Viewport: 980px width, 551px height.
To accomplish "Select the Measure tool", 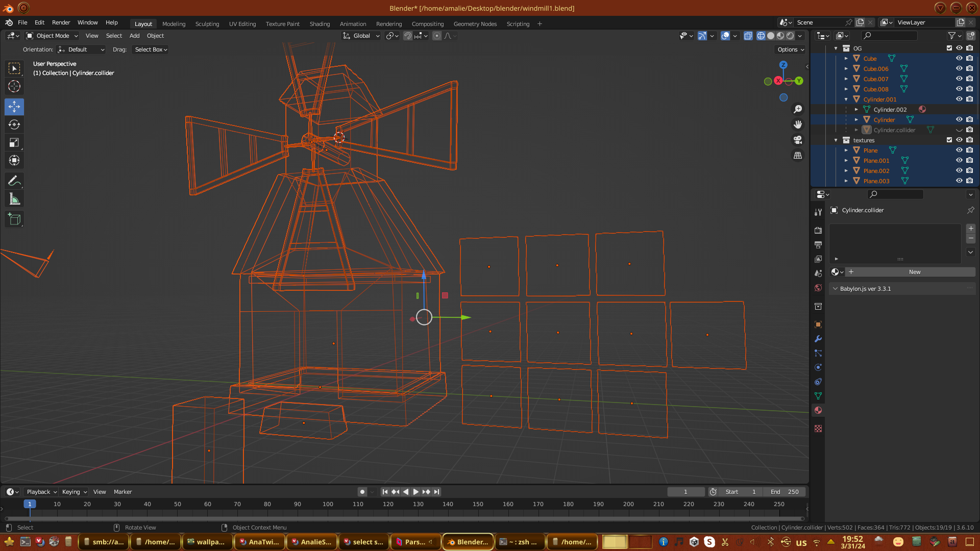I will coord(14,199).
